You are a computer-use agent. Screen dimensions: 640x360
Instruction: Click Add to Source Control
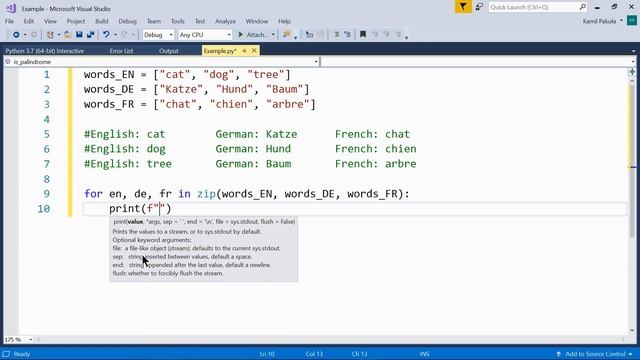pos(595,354)
